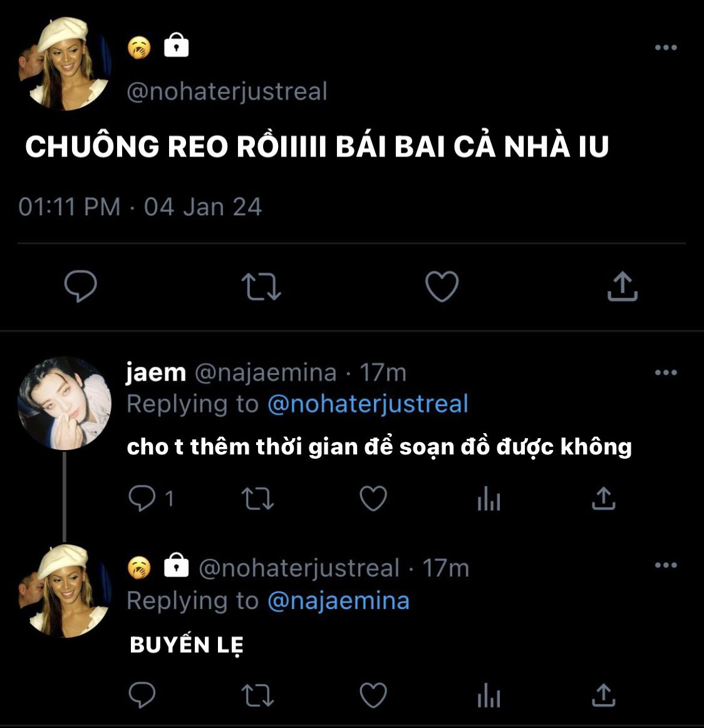Image resolution: width=704 pixels, height=728 pixels.
Task: Like jaem's reply tweet
Action: pos(373,498)
